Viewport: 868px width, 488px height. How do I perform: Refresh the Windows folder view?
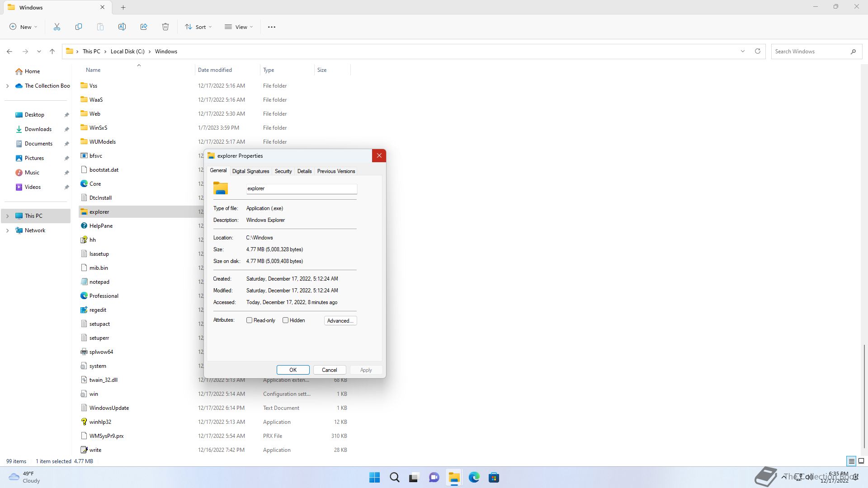758,52
